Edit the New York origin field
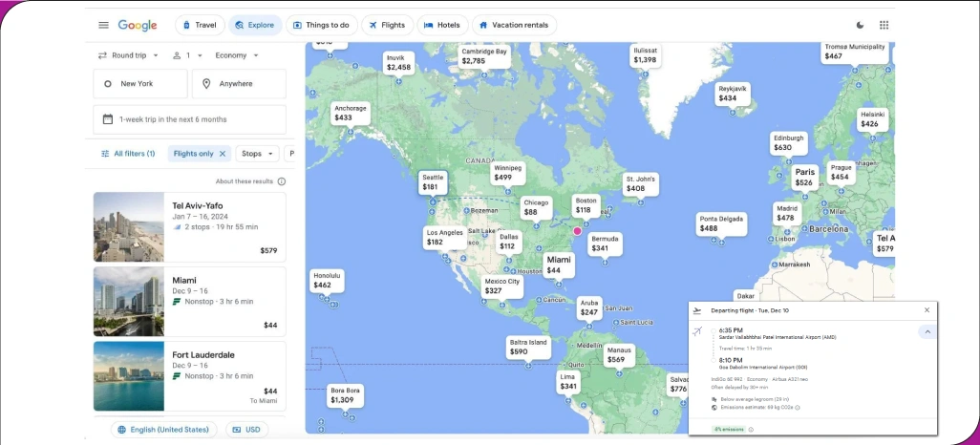The image size is (980, 445). (140, 84)
